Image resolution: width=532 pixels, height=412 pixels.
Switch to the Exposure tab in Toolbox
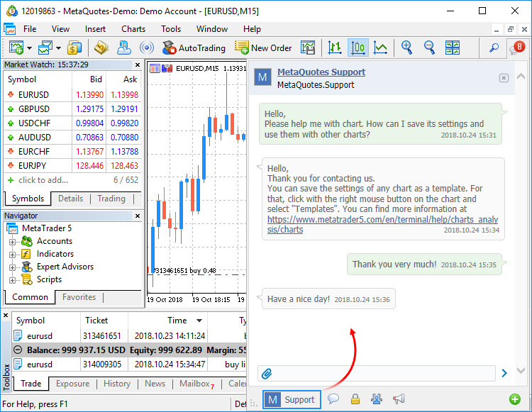coord(72,384)
